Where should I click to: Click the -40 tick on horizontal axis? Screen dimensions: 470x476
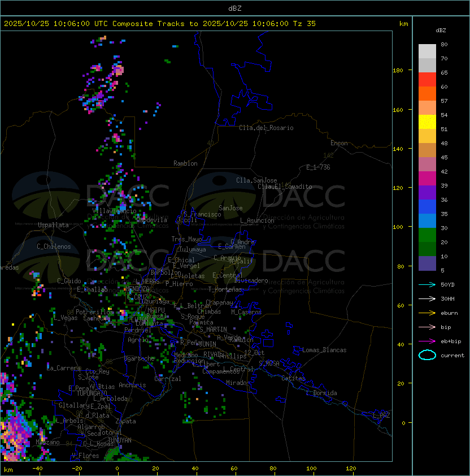(37, 469)
